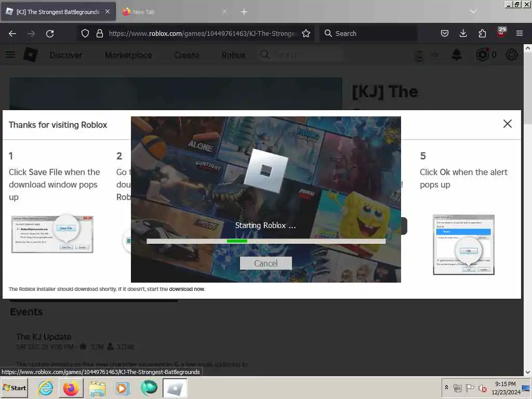Image resolution: width=532 pixels, height=399 pixels.
Task: Bookmark this page with the star icon
Action: pos(306,33)
